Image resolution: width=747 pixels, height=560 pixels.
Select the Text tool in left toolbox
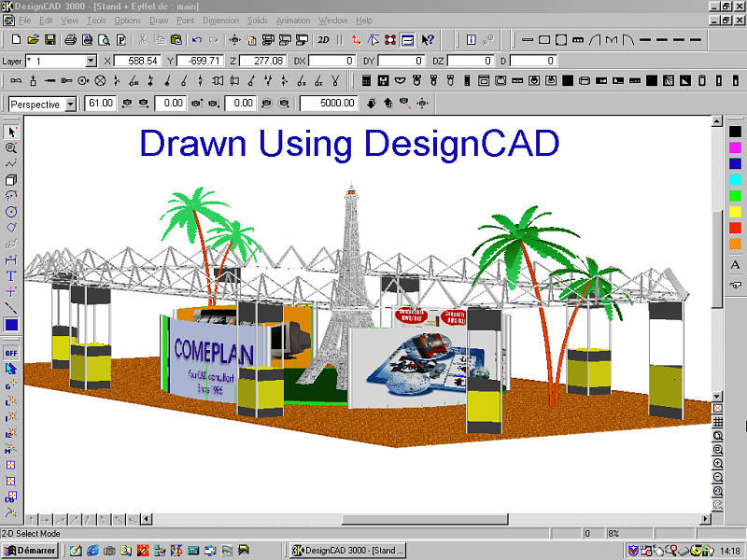11,275
